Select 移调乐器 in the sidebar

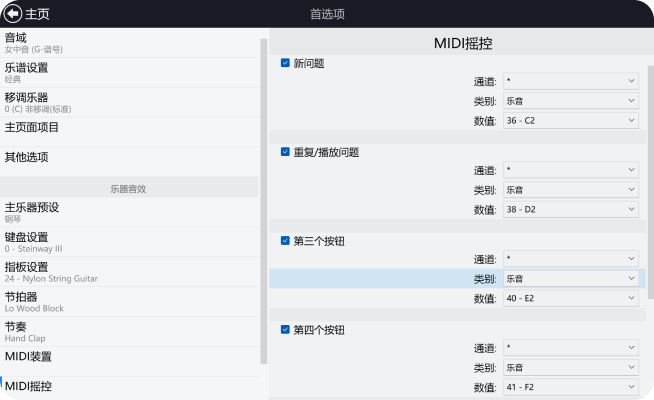coord(130,102)
